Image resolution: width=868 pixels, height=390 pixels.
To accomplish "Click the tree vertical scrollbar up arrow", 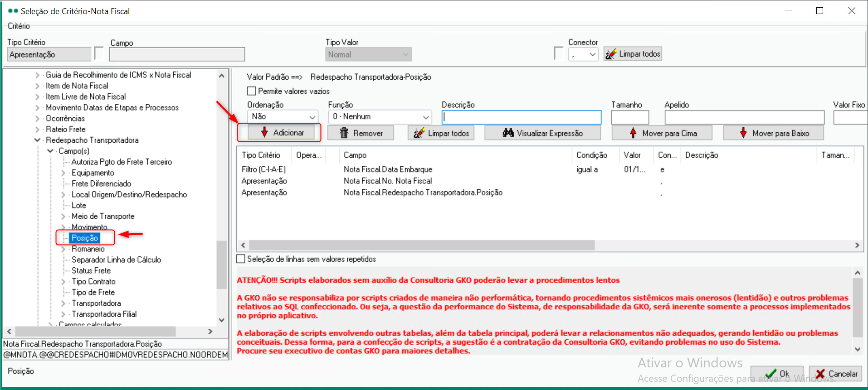I will click(222, 76).
